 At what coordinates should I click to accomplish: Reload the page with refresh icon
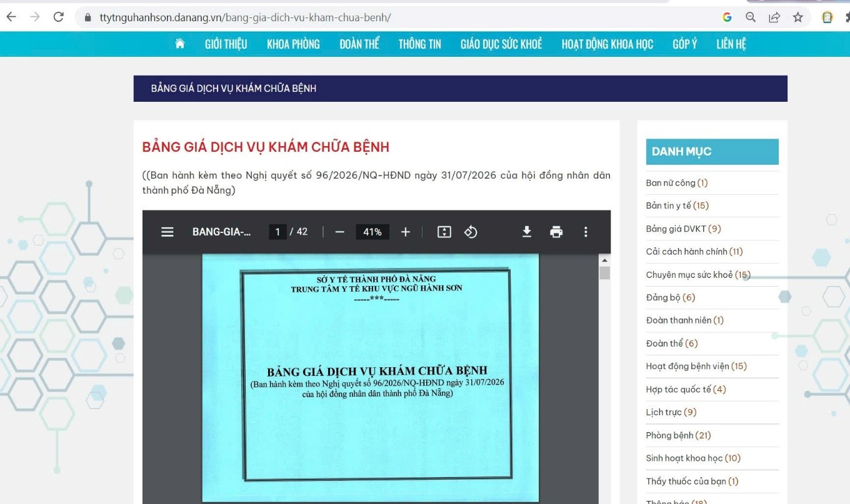coord(59,17)
